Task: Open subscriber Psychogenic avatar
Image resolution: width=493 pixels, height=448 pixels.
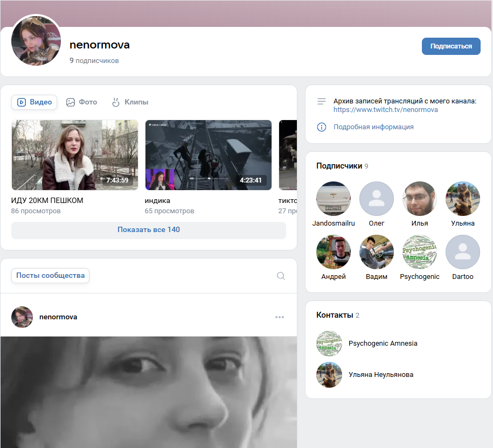Action: point(419,252)
